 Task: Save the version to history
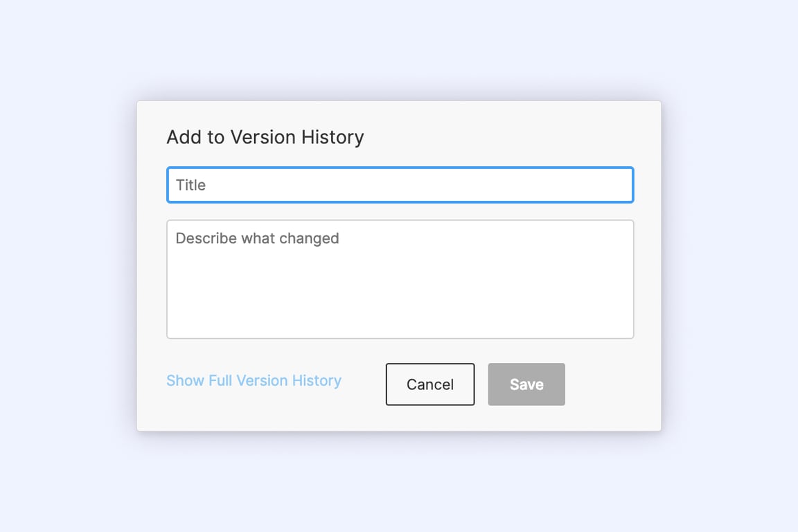coord(526,384)
